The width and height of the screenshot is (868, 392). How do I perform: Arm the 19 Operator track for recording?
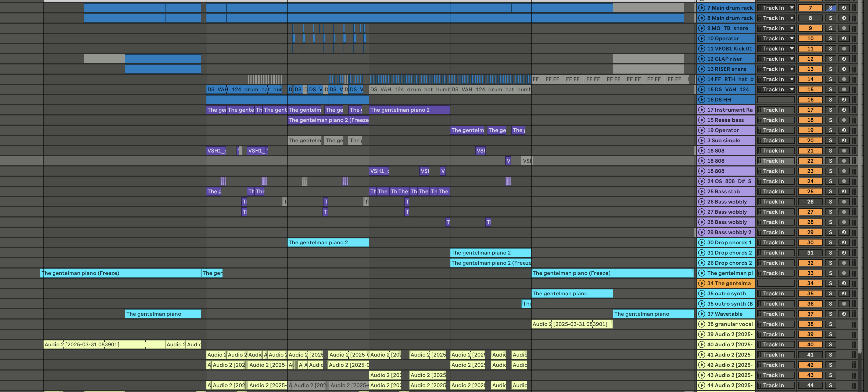pos(844,130)
